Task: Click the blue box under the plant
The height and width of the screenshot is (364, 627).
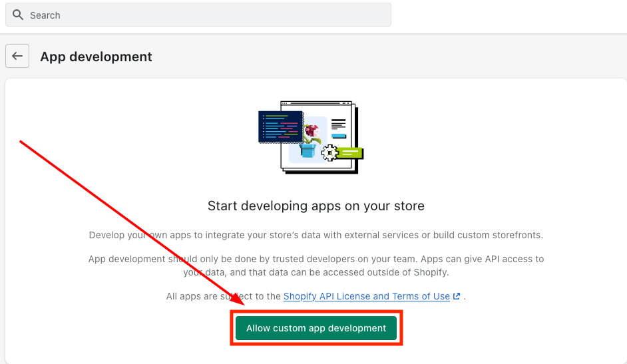Action: click(x=308, y=150)
